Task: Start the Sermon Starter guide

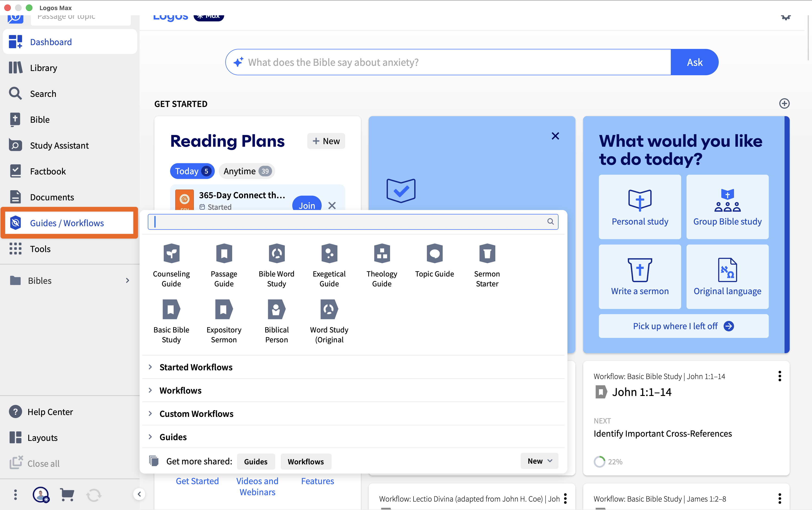Action: tap(487, 265)
